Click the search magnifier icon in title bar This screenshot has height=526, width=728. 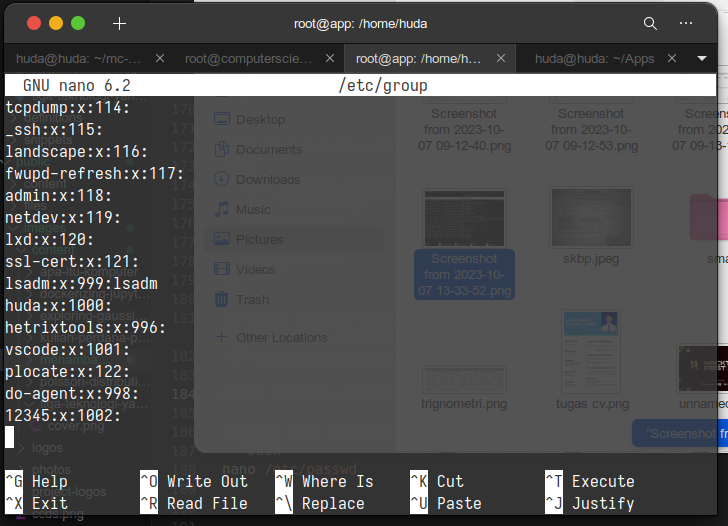pyautogui.click(x=650, y=23)
